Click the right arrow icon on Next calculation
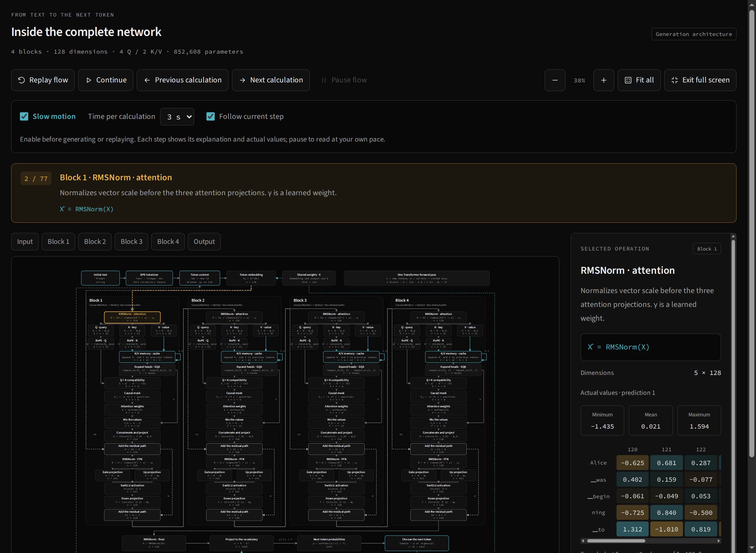The height and width of the screenshot is (553, 756). (242, 80)
